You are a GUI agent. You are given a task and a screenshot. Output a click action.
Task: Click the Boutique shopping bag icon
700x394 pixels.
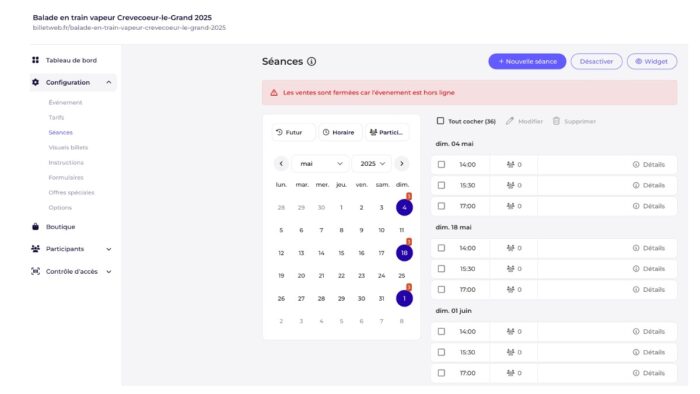(36, 227)
